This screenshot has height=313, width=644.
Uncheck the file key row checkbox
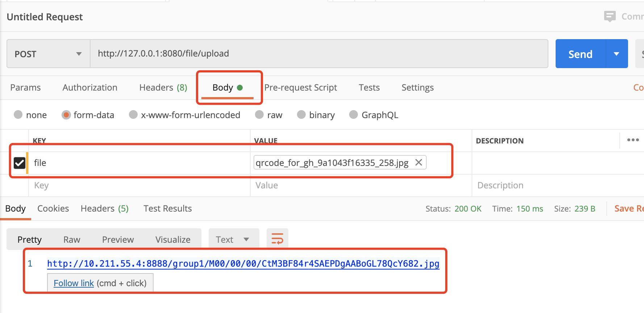20,163
